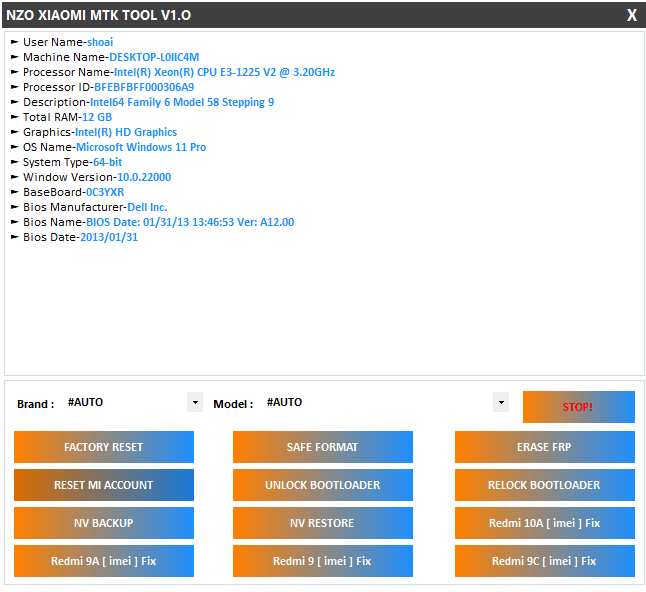Click NV RESTORE button
The height and width of the screenshot is (592, 646).
coord(322,523)
